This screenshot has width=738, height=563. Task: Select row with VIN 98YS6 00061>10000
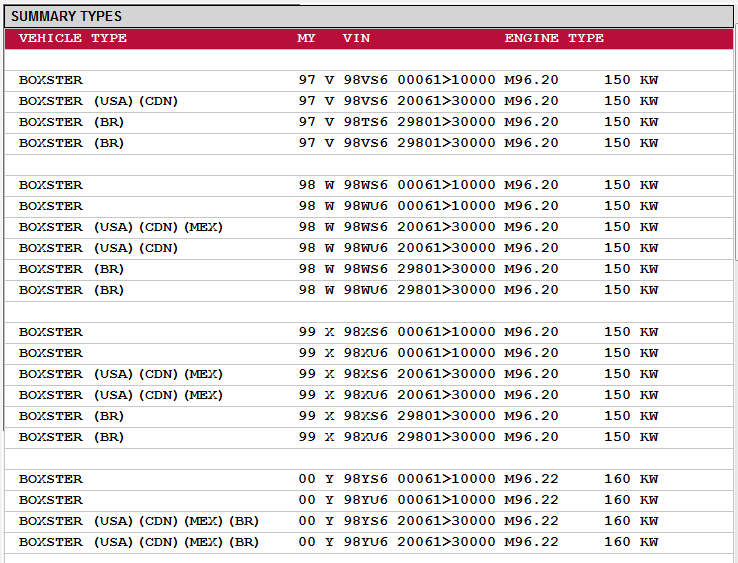click(369, 480)
